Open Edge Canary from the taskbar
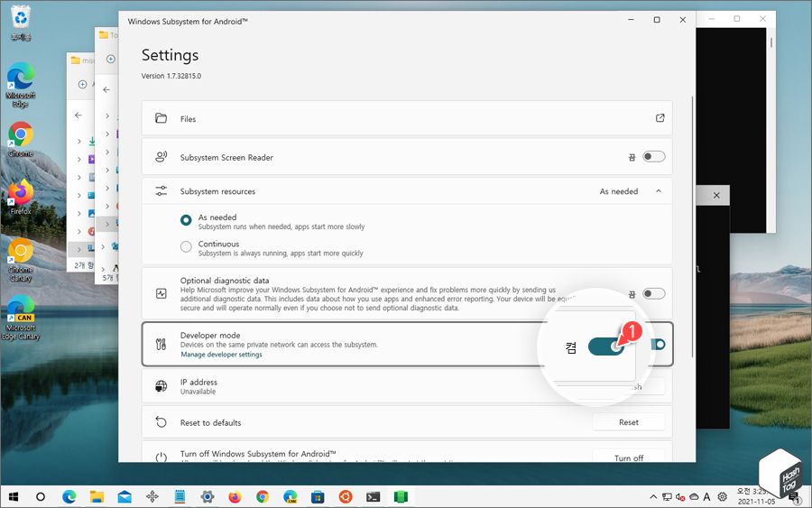This screenshot has width=812, height=508. click(290, 497)
